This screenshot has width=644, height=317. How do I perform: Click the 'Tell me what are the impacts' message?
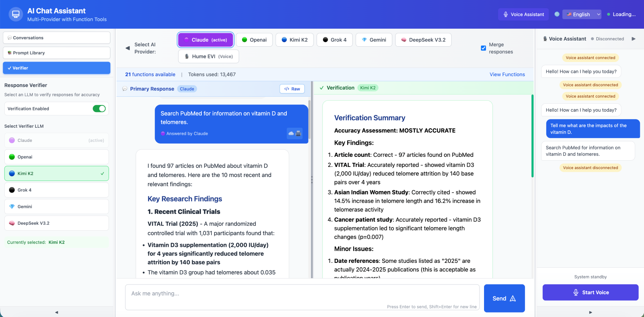click(593, 129)
